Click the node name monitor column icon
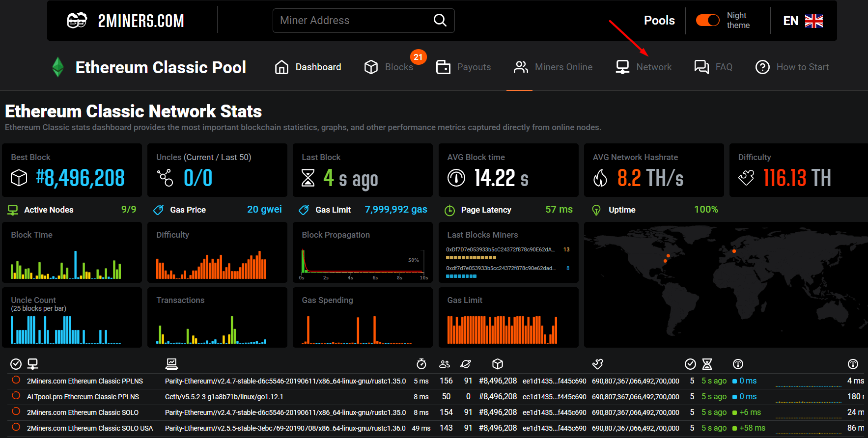Screen dimensions: 868x438 tap(33, 364)
